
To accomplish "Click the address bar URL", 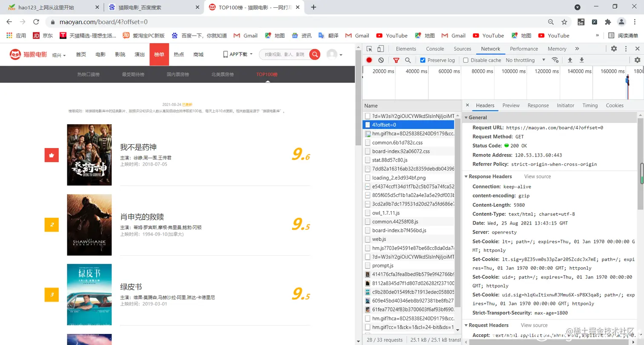I will (x=103, y=22).
